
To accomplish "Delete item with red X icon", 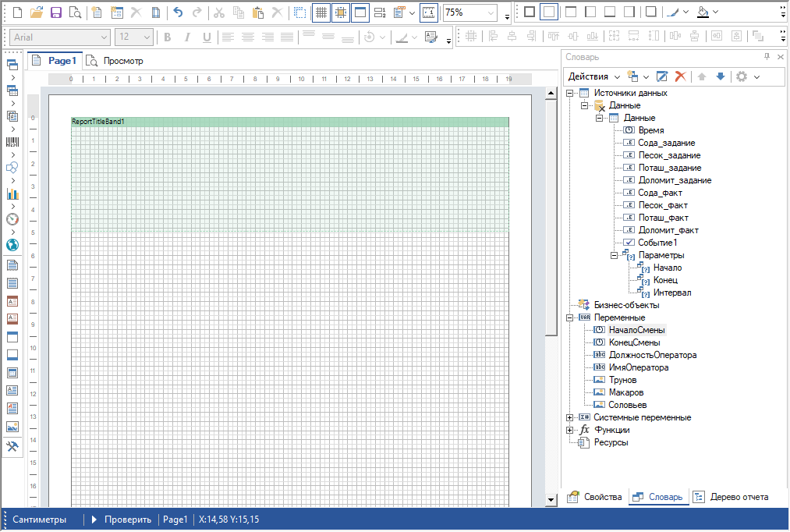I will tap(680, 76).
